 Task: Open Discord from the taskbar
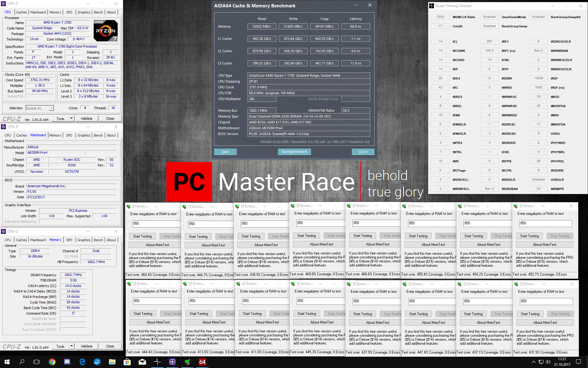coord(67,362)
